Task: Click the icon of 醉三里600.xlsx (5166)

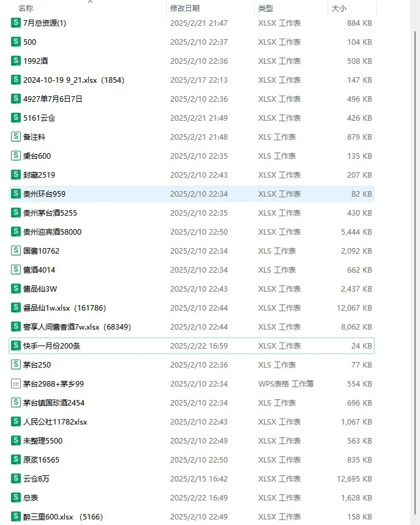Action: tap(16, 516)
